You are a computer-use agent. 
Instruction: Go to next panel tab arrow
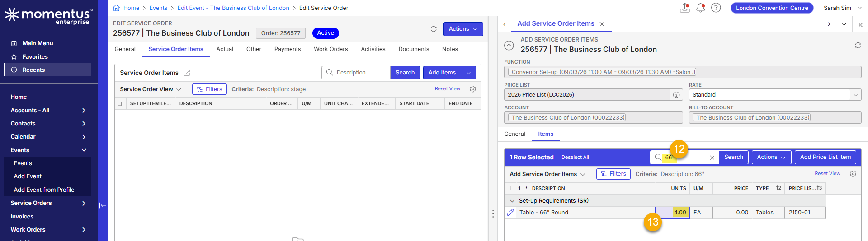tap(829, 24)
